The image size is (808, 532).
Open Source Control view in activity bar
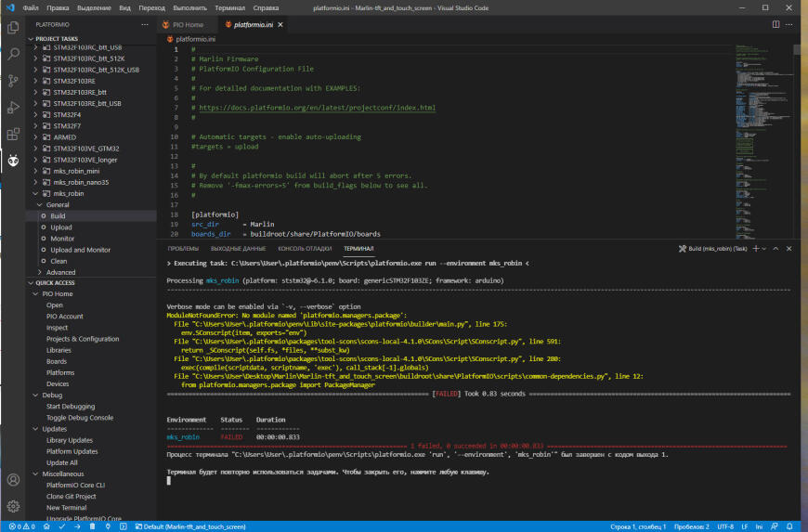coord(13,81)
